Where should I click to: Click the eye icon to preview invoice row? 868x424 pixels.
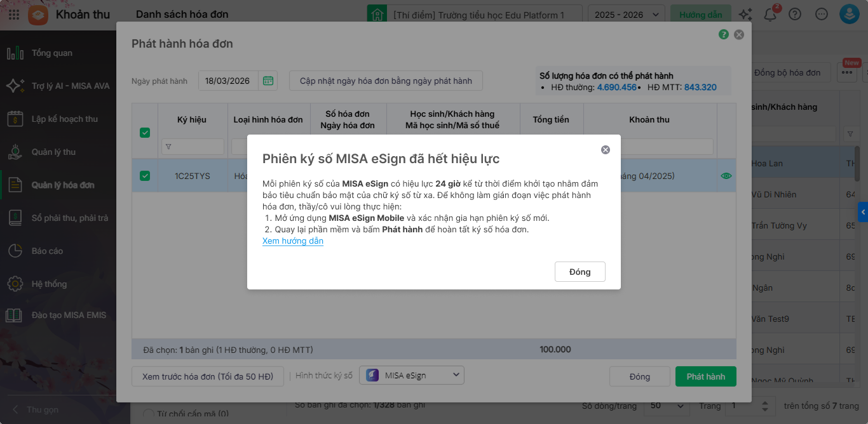click(x=726, y=176)
